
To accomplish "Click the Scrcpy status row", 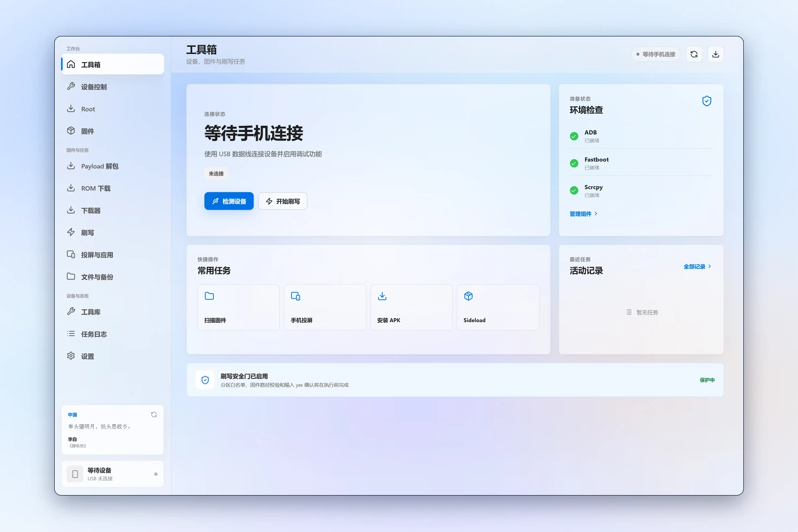I will coord(641,191).
